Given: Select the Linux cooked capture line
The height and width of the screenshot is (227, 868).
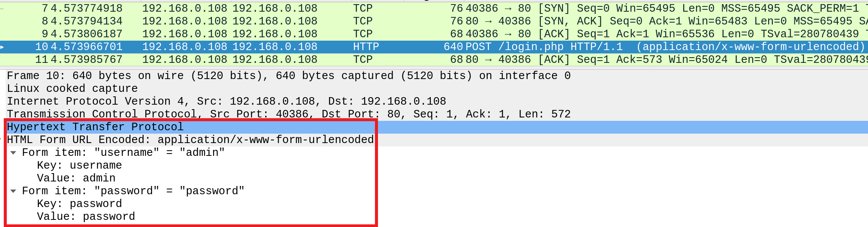Looking at the screenshot, I should click(72, 89).
